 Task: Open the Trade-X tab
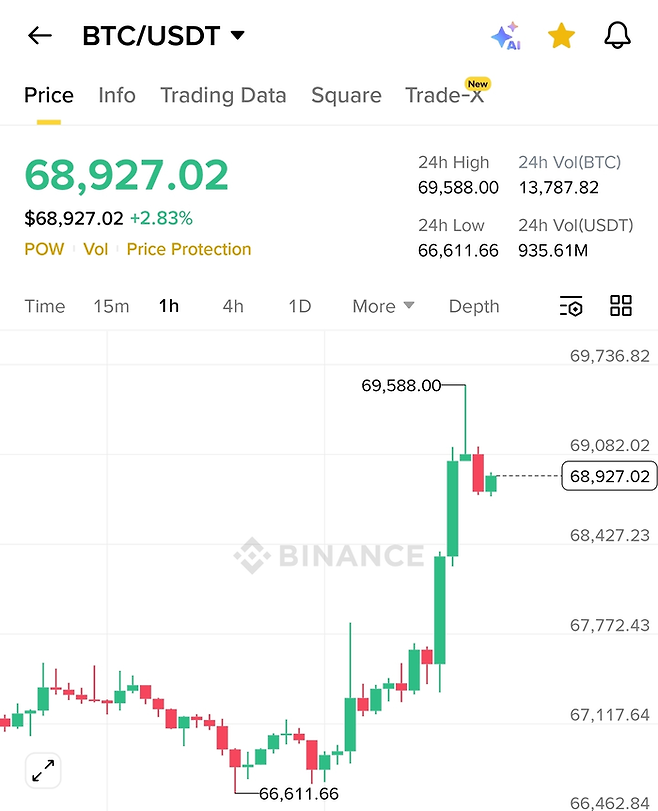pyautogui.click(x=445, y=95)
